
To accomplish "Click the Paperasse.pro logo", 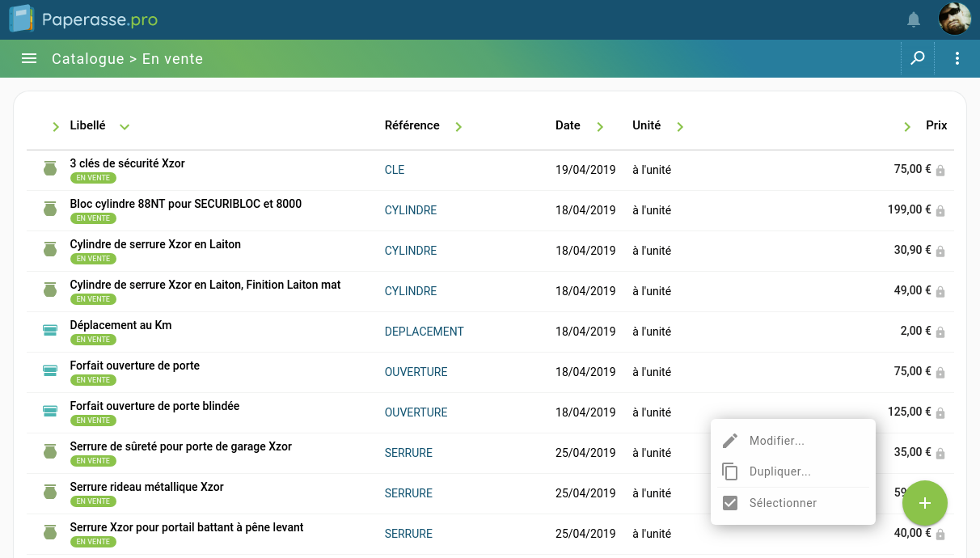I will (x=83, y=19).
